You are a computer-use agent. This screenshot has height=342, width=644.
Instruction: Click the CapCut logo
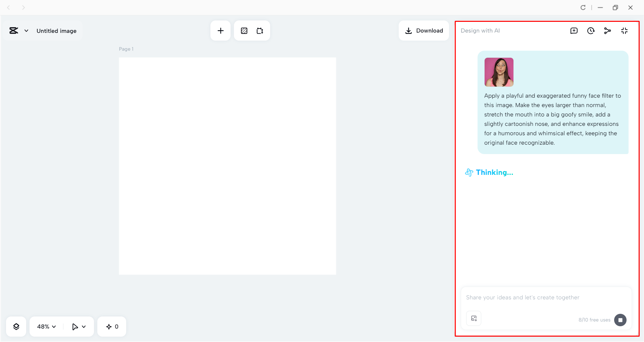13,31
